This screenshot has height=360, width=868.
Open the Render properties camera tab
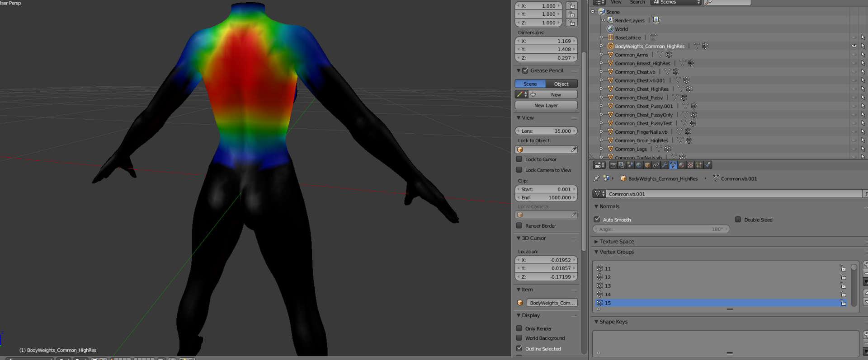613,165
